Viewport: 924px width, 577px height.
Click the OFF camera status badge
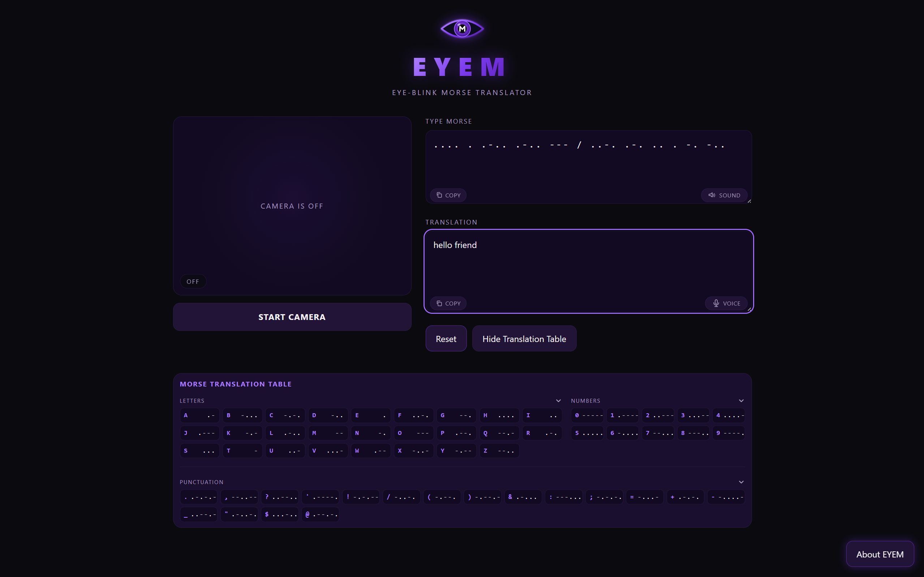[193, 282]
